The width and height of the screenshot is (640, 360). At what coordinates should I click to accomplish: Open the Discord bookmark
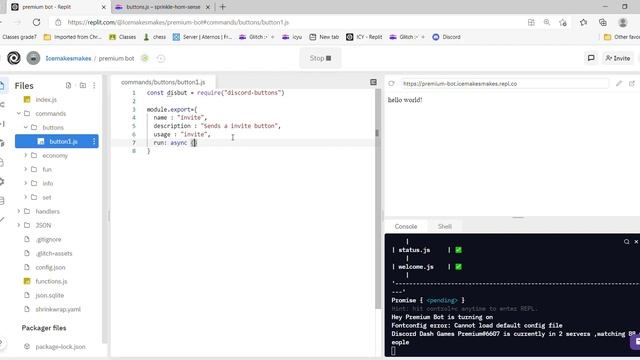(x=447, y=37)
